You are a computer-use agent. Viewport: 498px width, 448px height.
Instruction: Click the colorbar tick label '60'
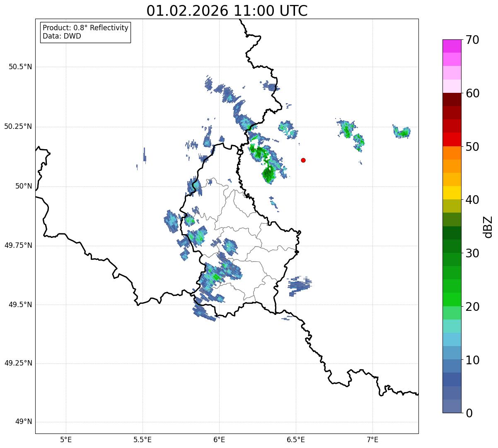point(472,93)
